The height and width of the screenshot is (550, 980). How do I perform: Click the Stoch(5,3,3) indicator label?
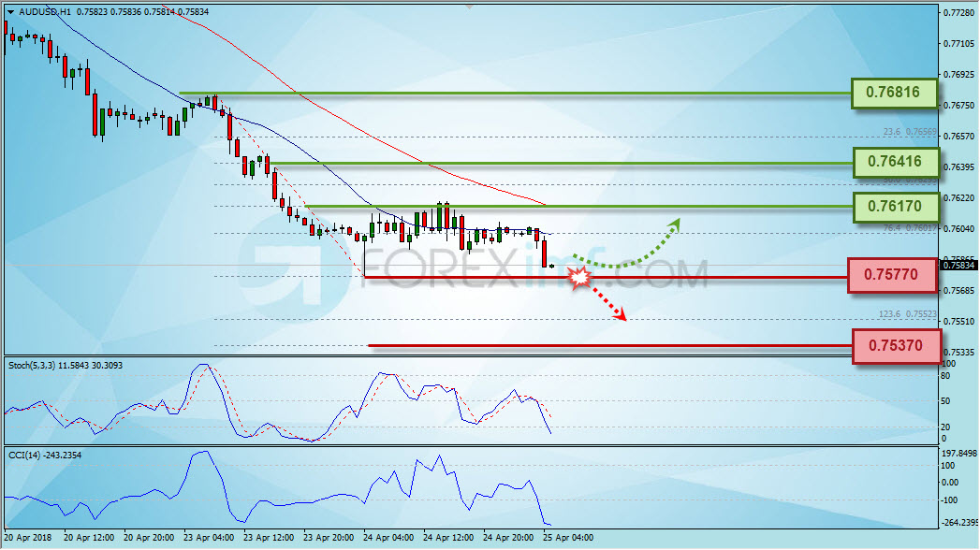(66, 365)
